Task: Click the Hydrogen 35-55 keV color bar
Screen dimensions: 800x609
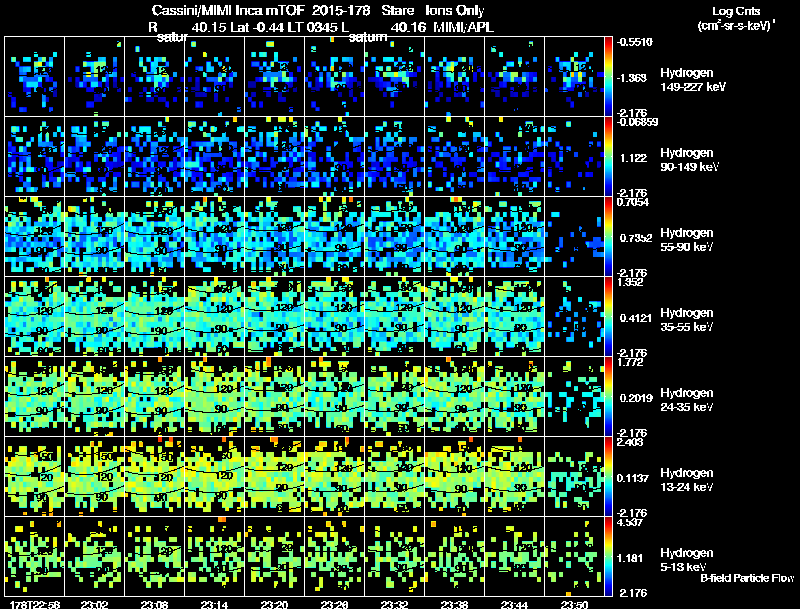Action: (608, 317)
